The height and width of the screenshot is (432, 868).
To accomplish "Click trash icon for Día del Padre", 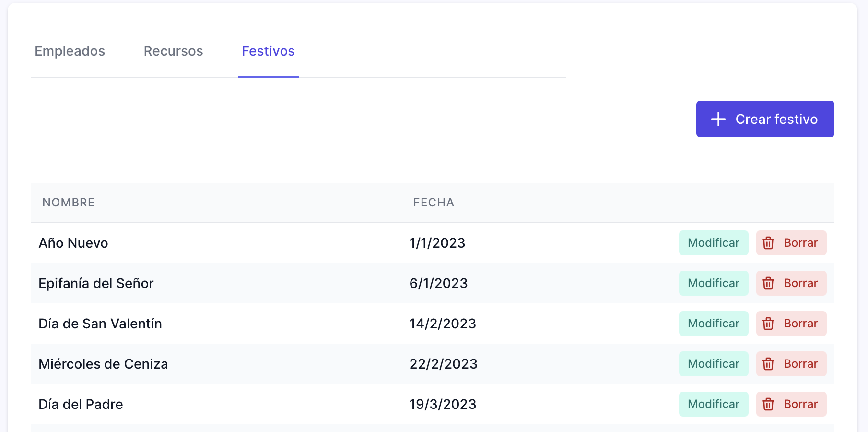I will (768, 404).
